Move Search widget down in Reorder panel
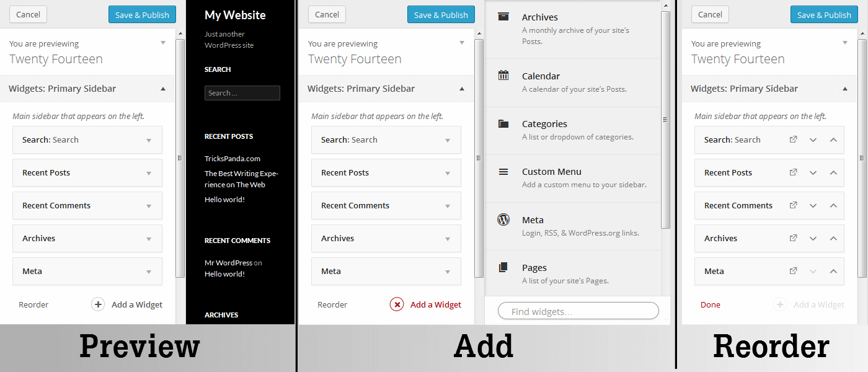 point(813,140)
